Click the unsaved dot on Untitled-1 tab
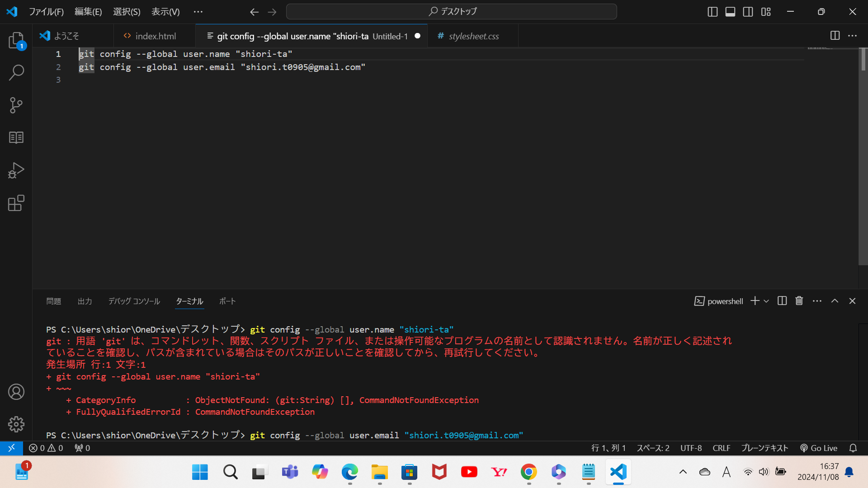Image resolution: width=868 pixels, height=488 pixels. coord(417,36)
